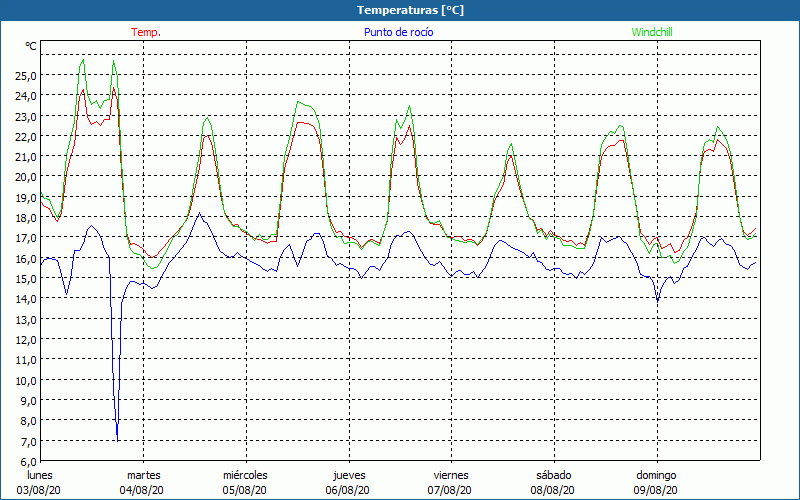Click the '09/08/20' date label
The width and height of the screenshot is (800, 500).
(x=656, y=490)
